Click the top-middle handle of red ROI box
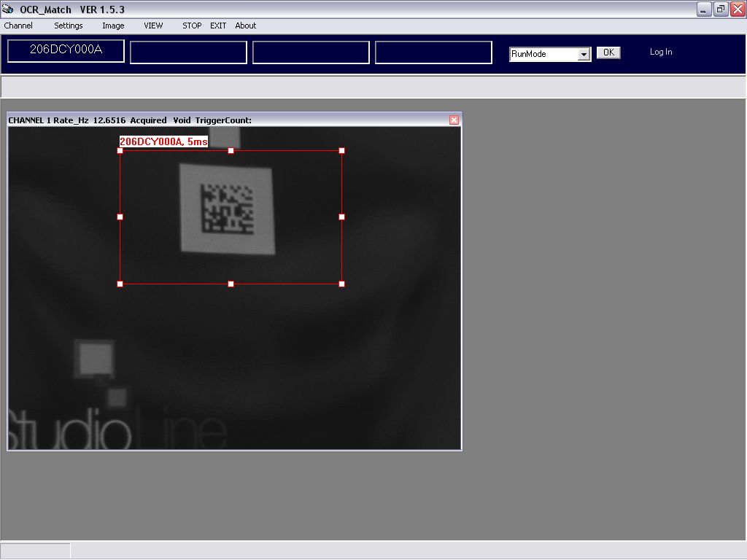 (x=231, y=151)
